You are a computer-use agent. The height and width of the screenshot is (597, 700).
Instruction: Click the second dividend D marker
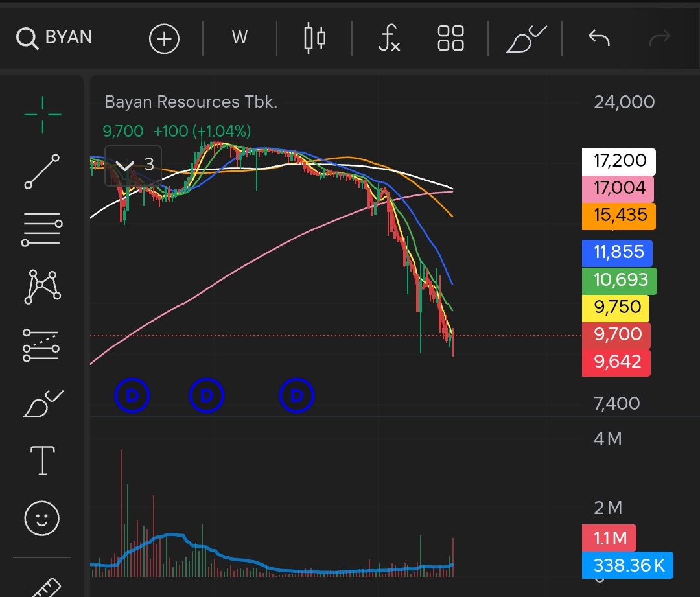tap(206, 395)
